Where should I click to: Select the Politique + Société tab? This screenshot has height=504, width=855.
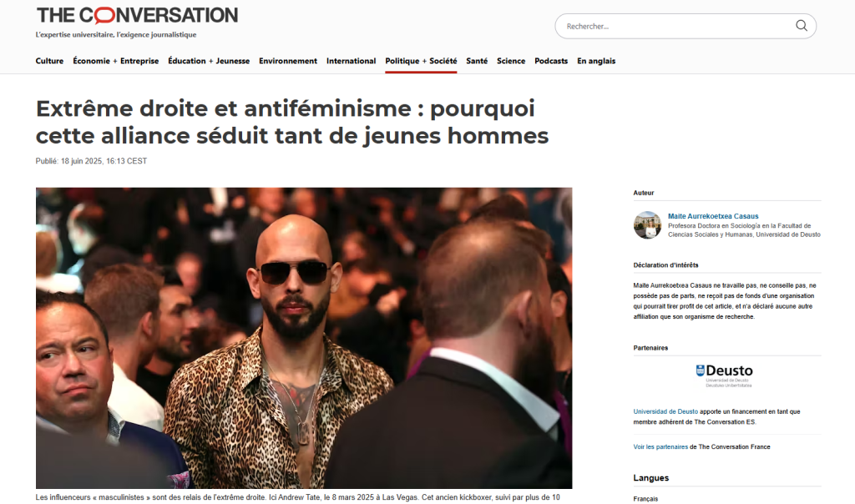click(x=421, y=61)
